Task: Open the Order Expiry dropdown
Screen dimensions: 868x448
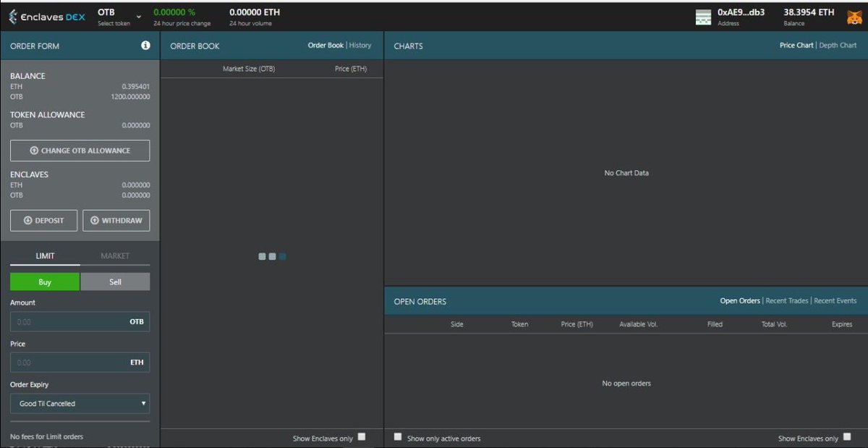Action: [x=80, y=403]
